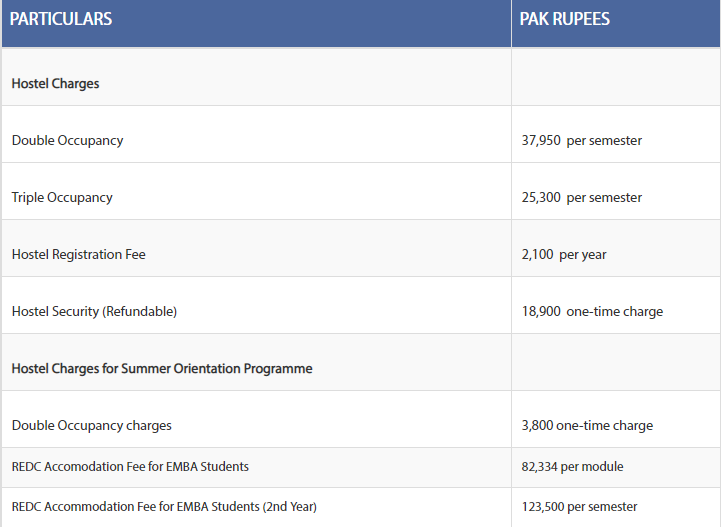The width and height of the screenshot is (721, 527).
Task: Select the 'Hostel Charges' section heading
Action: pyautogui.click(x=55, y=84)
